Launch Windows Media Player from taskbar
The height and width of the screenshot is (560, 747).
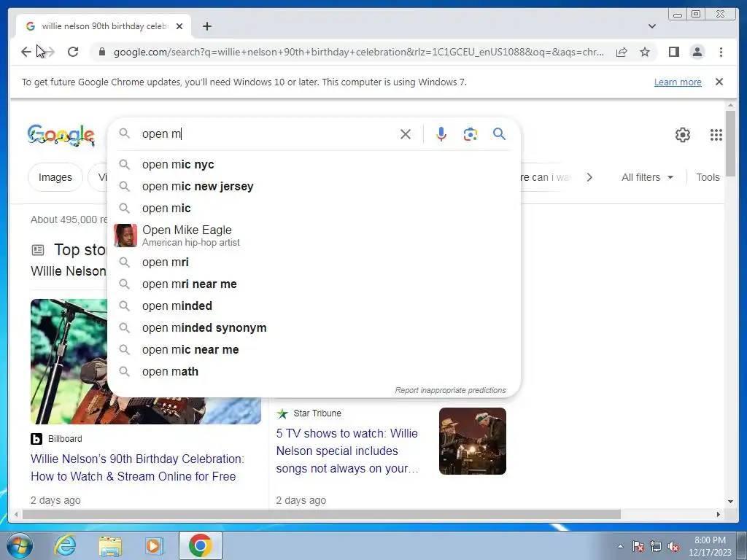coord(154,545)
